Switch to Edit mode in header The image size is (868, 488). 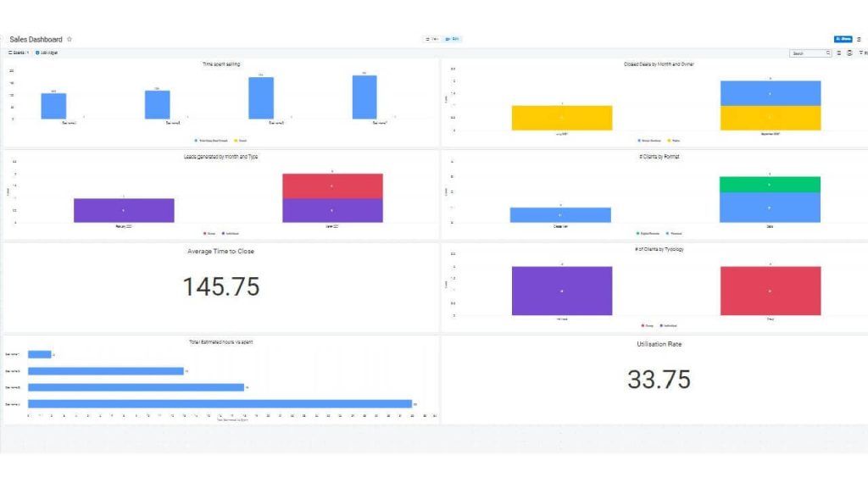pos(453,39)
